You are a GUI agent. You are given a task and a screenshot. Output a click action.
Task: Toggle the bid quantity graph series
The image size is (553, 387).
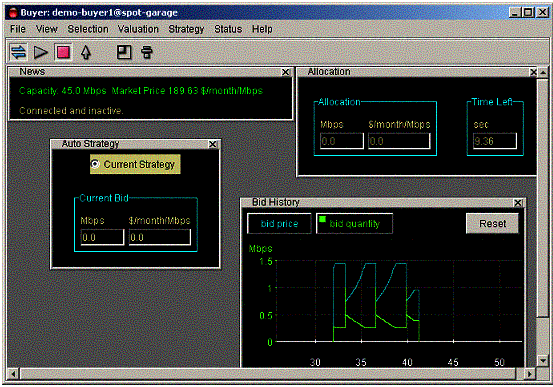coord(354,223)
